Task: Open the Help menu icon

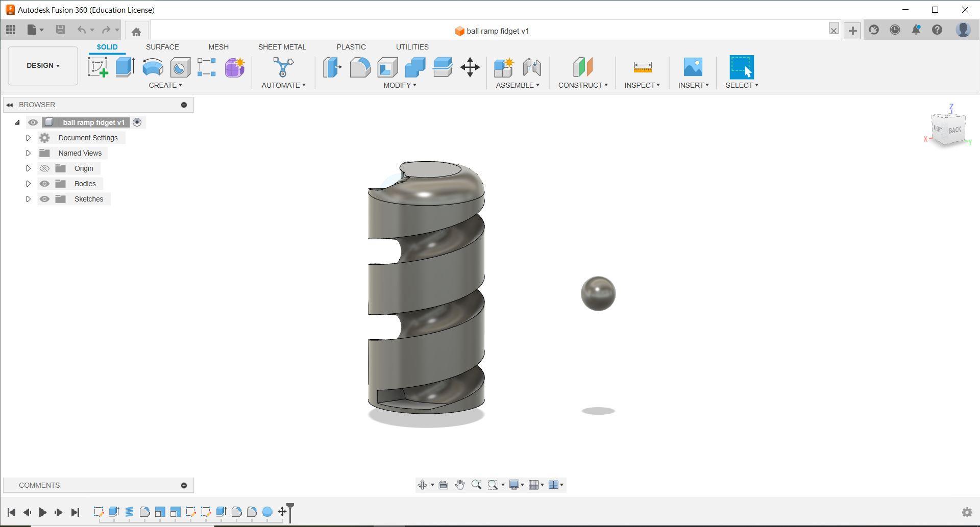Action: [937, 30]
